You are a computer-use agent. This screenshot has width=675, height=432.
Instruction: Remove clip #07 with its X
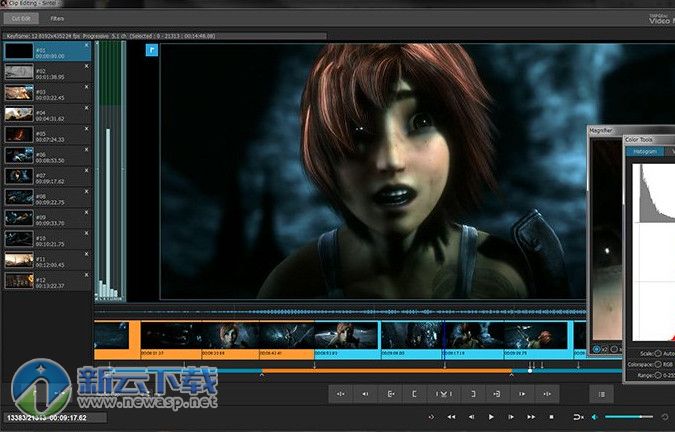click(87, 170)
